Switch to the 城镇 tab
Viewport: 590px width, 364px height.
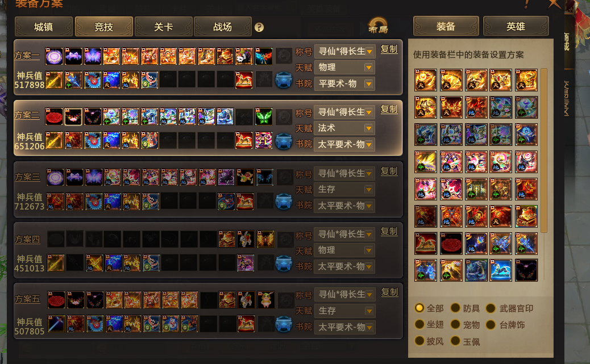(x=44, y=27)
